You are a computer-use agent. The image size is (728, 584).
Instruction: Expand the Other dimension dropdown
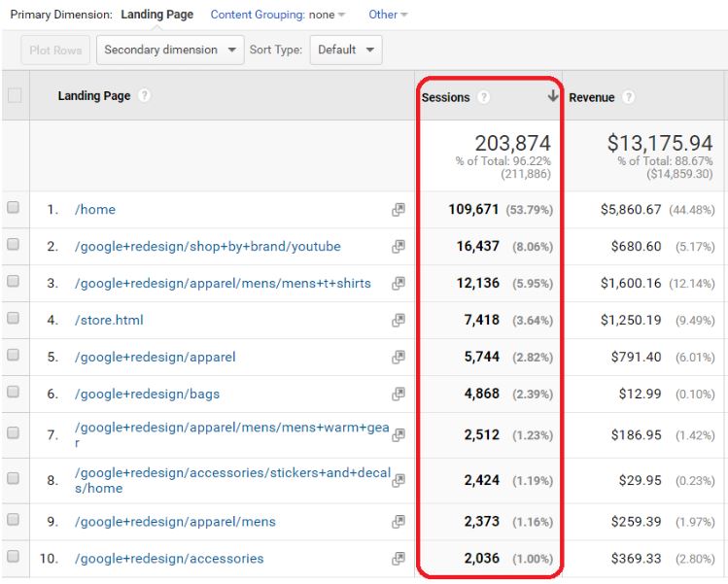[388, 15]
